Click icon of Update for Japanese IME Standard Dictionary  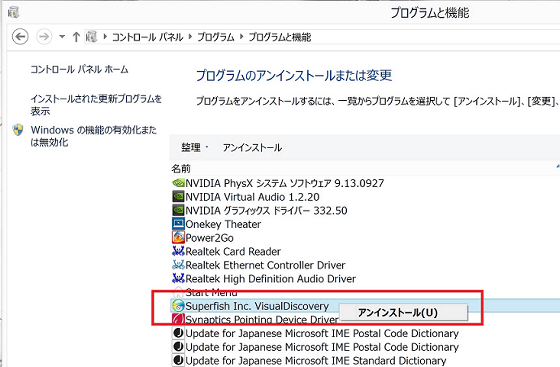point(178,360)
